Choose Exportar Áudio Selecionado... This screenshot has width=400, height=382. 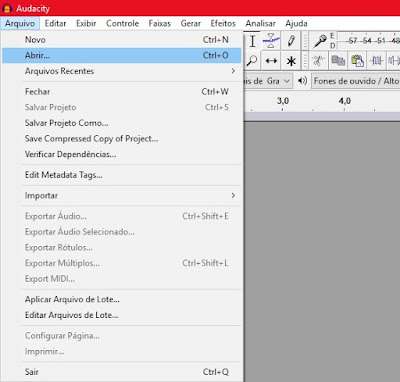[x=122, y=232]
